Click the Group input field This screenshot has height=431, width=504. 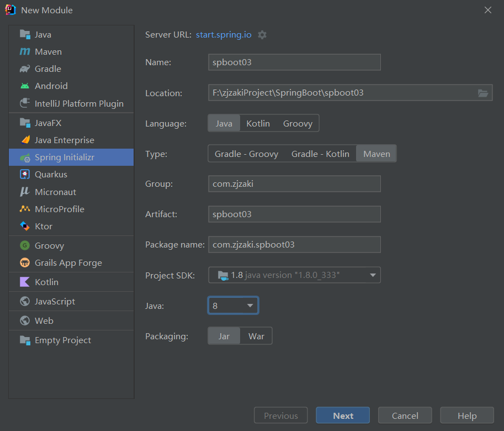coord(294,183)
